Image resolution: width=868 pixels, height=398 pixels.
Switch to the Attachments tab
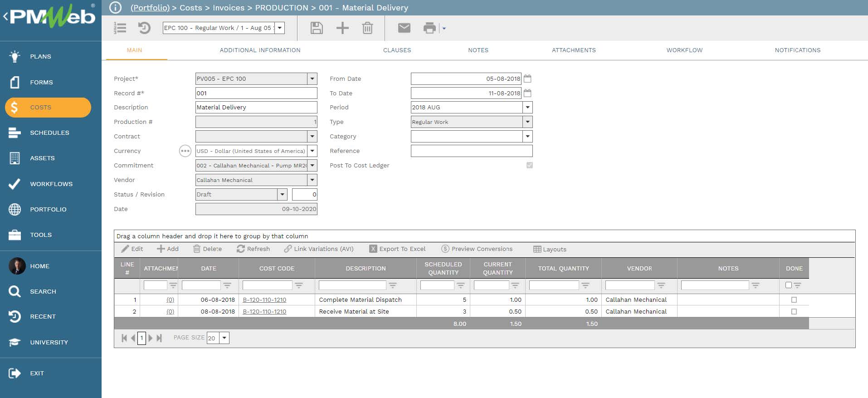tap(574, 50)
